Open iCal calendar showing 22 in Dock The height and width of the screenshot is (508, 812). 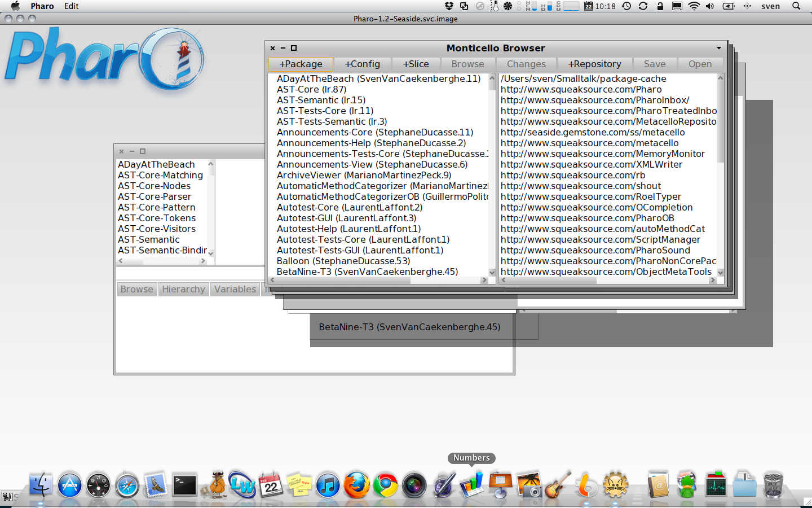point(271,485)
